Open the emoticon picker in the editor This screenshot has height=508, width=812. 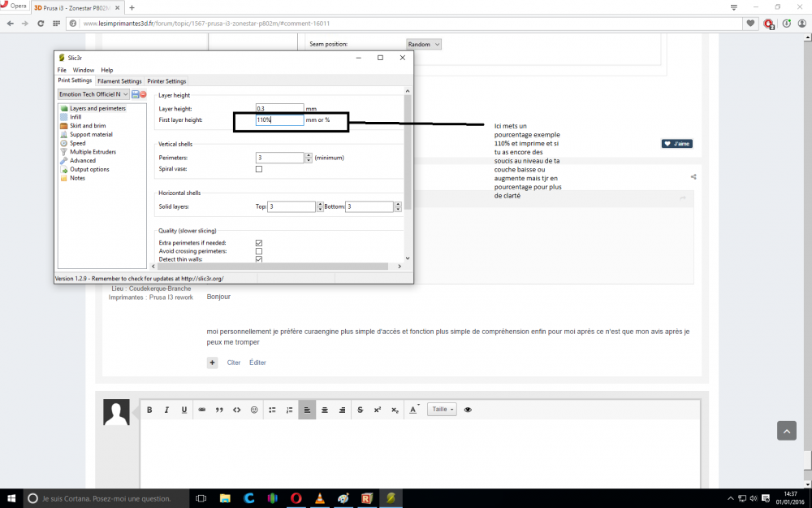click(x=254, y=410)
